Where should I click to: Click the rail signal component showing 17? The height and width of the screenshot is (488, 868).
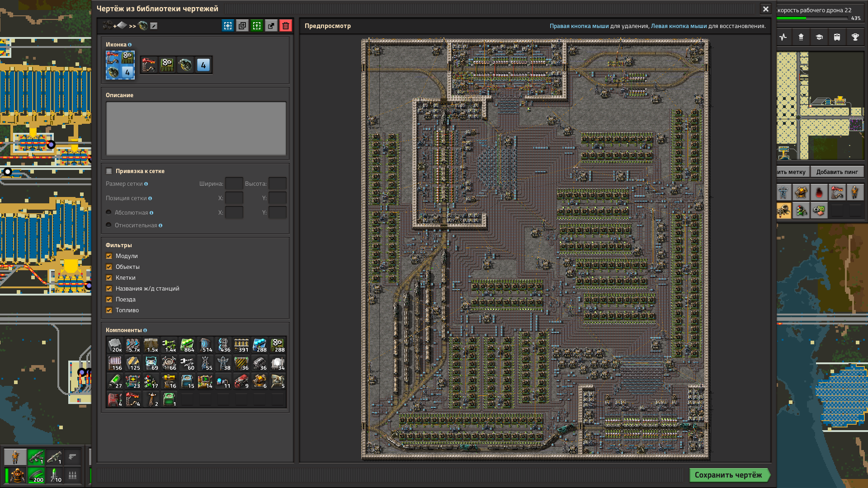click(151, 381)
